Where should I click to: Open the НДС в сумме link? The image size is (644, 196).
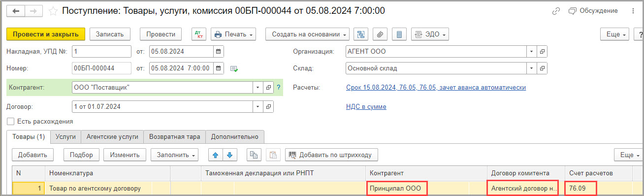366,106
